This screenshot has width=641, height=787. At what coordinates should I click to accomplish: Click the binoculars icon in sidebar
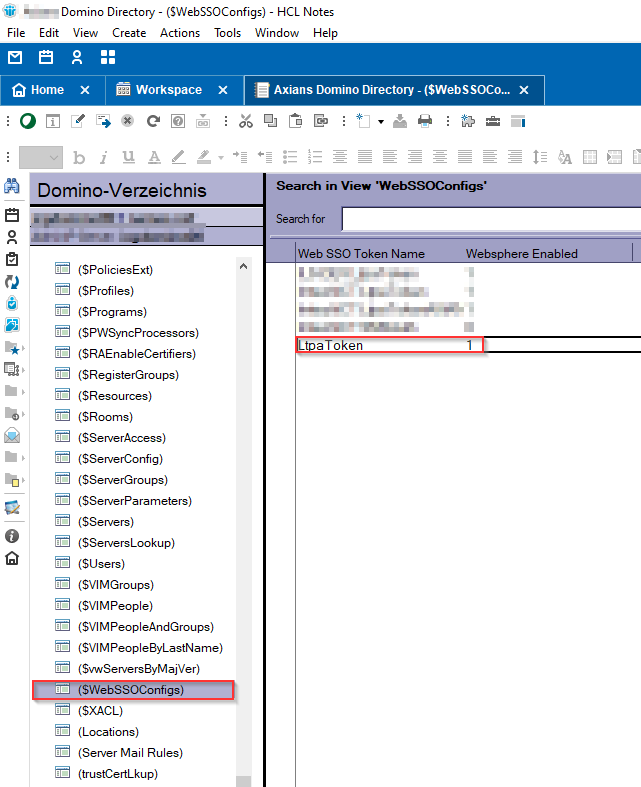click(x=12, y=187)
